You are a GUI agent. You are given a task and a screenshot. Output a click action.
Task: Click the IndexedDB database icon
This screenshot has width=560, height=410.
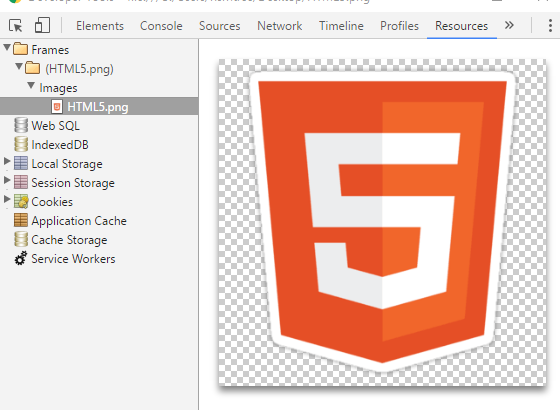tap(21, 144)
